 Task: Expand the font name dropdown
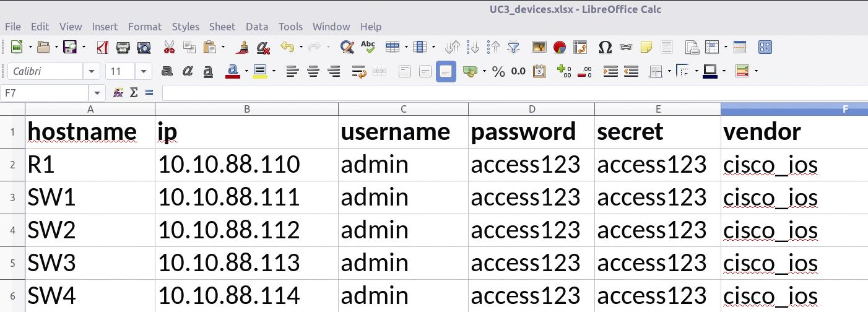tap(91, 72)
